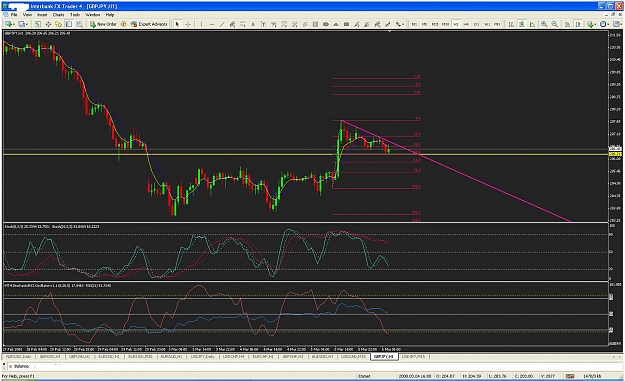Open the File menu
The width and height of the screenshot is (625, 381).
[14, 15]
